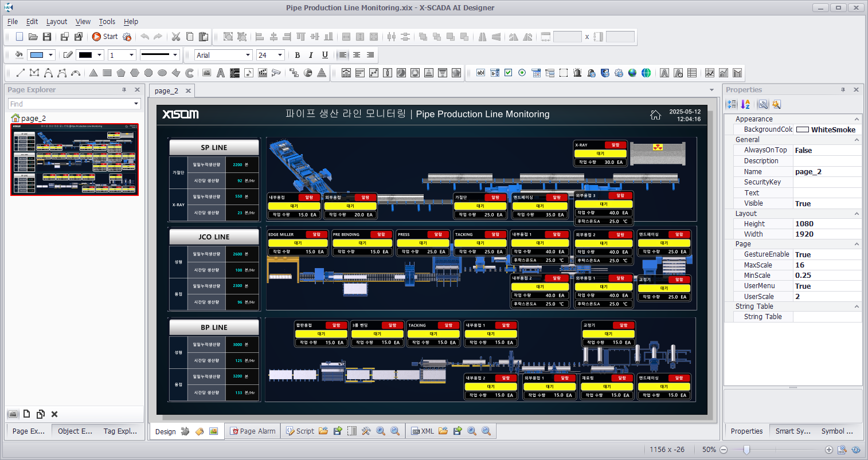Paste from clipboard using toolbar icon
This screenshot has width=868, height=460.
(204, 37)
